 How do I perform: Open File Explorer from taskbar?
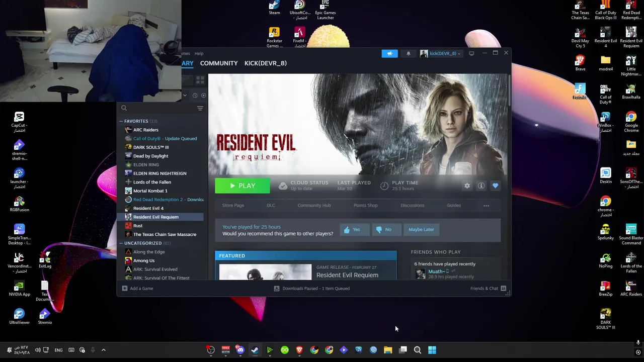(388, 350)
